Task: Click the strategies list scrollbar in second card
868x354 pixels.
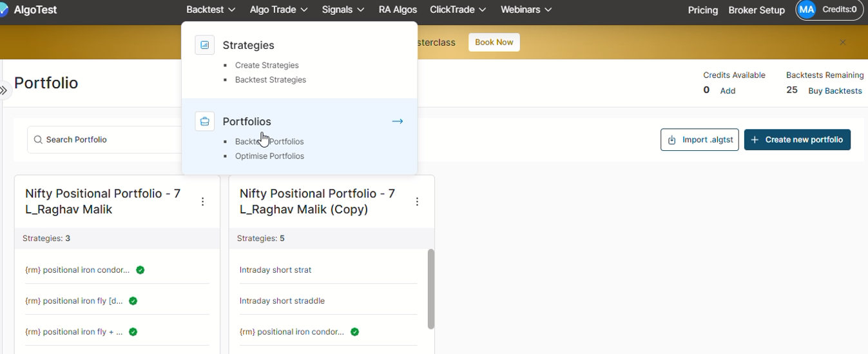Action: tap(431, 289)
